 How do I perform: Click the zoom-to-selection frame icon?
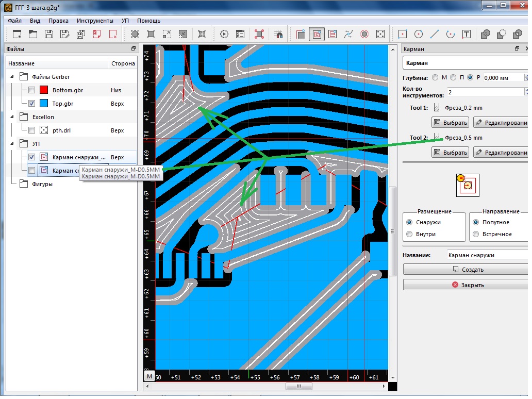pos(151,34)
